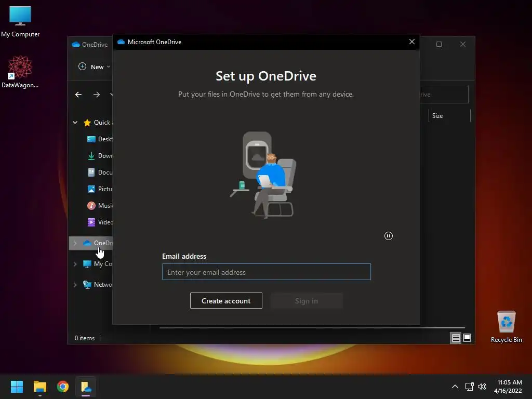This screenshot has width=532, height=399.
Task: Click the OneDrive setup taskbar icon
Action: point(86,387)
